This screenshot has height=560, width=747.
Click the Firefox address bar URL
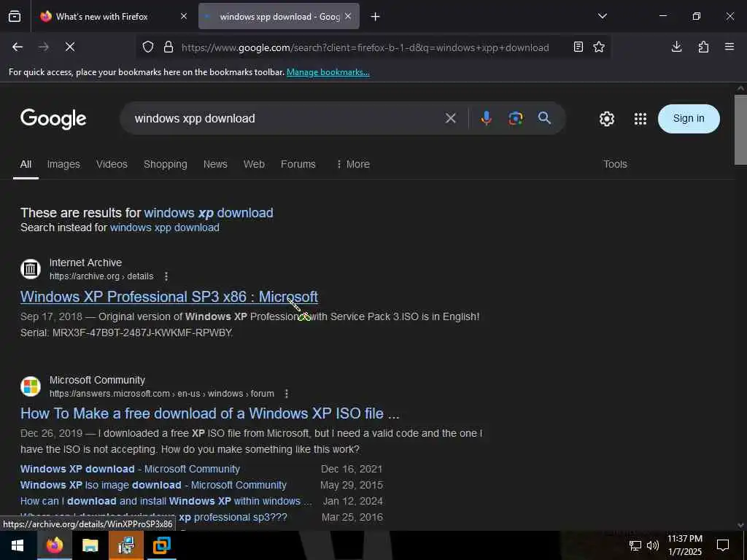pos(365,47)
